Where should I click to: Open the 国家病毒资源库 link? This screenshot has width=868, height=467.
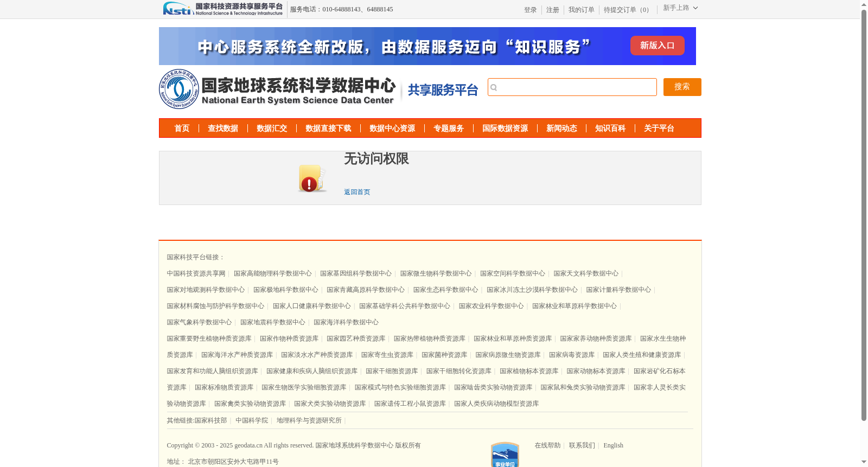(572, 355)
